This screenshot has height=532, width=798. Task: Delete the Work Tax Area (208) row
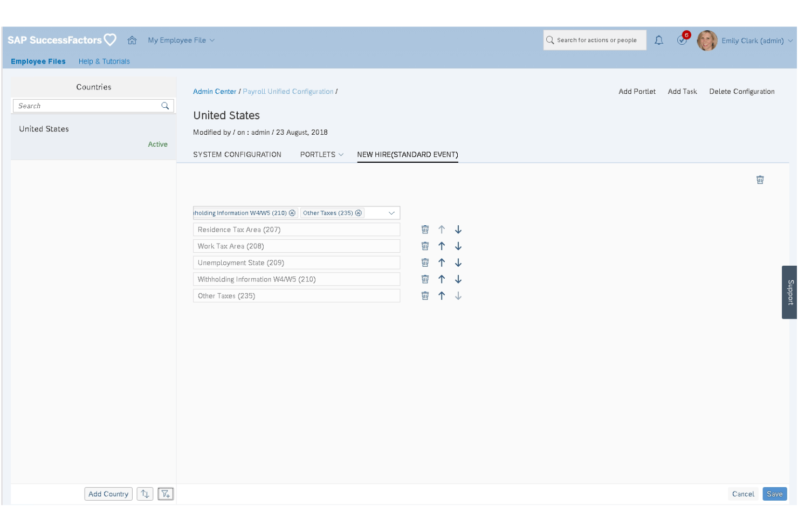point(425,246)
